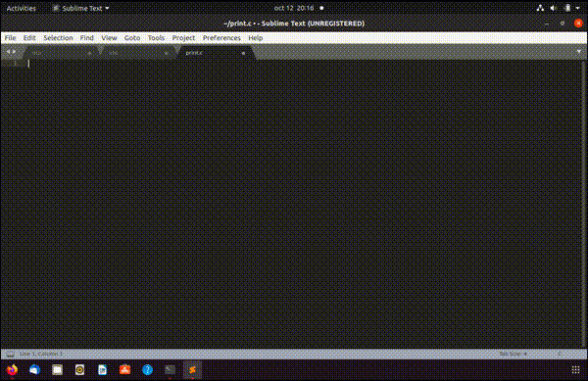Switch to the Terminal dock icon

click(x=170, y=370)
